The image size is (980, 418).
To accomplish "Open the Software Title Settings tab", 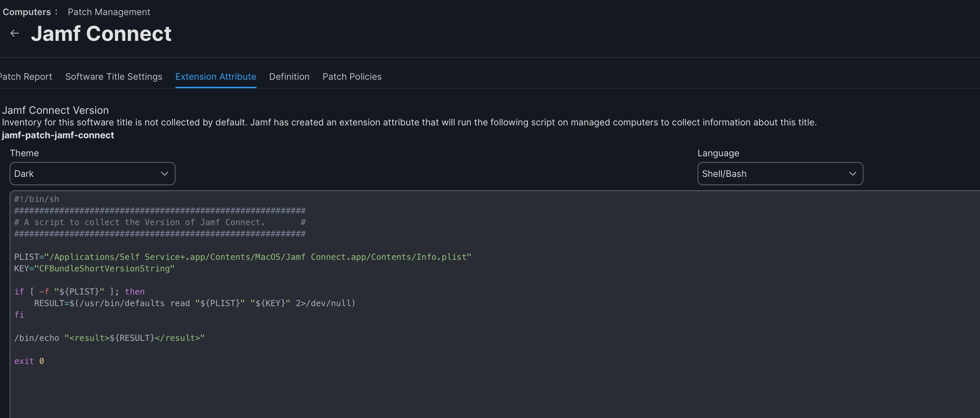I will (x=113, y=77).
